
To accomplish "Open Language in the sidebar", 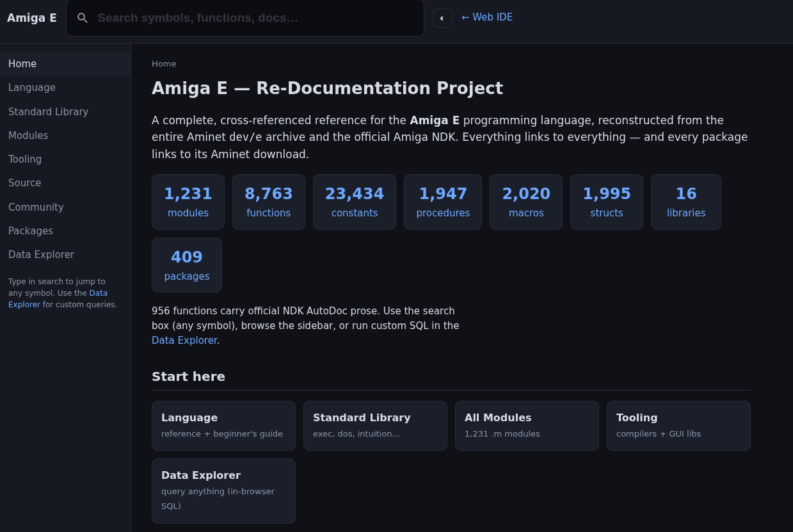I will 65,88.
